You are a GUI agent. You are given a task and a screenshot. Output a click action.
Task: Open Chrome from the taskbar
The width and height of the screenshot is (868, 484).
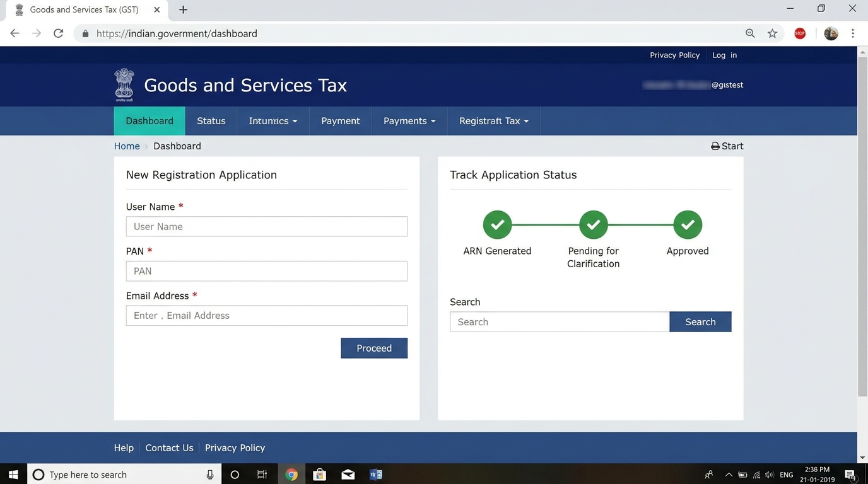[291, 475]
